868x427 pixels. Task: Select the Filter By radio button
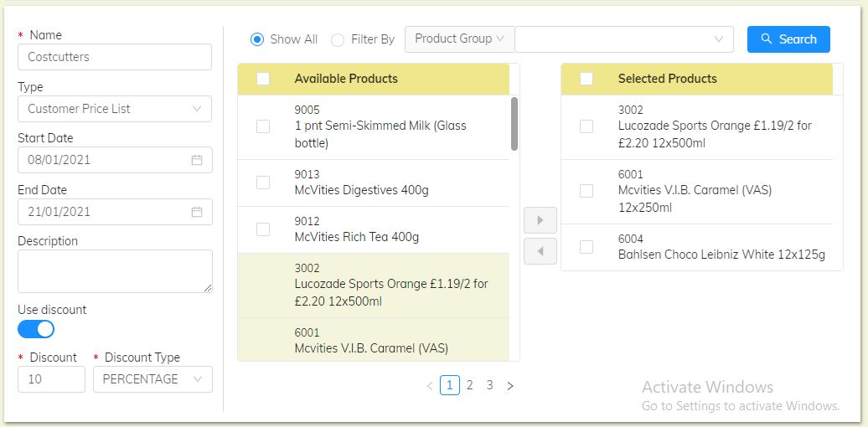338,39
